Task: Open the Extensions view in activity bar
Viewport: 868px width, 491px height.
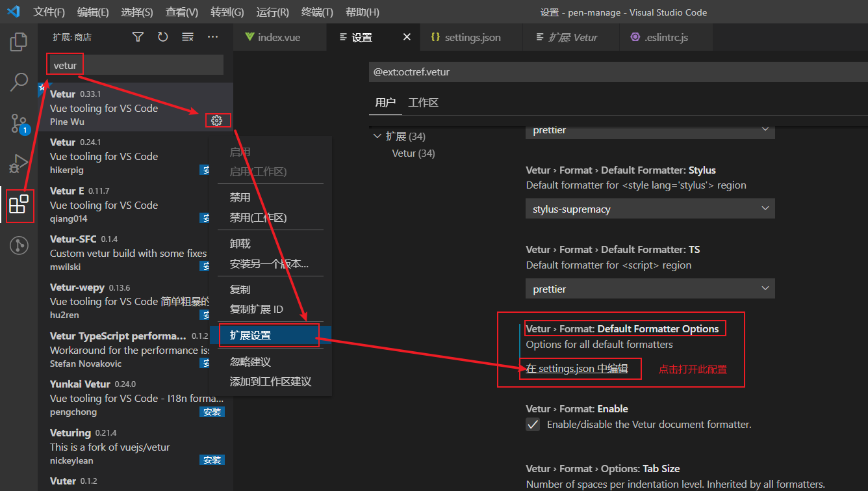Action: [19, 204]
